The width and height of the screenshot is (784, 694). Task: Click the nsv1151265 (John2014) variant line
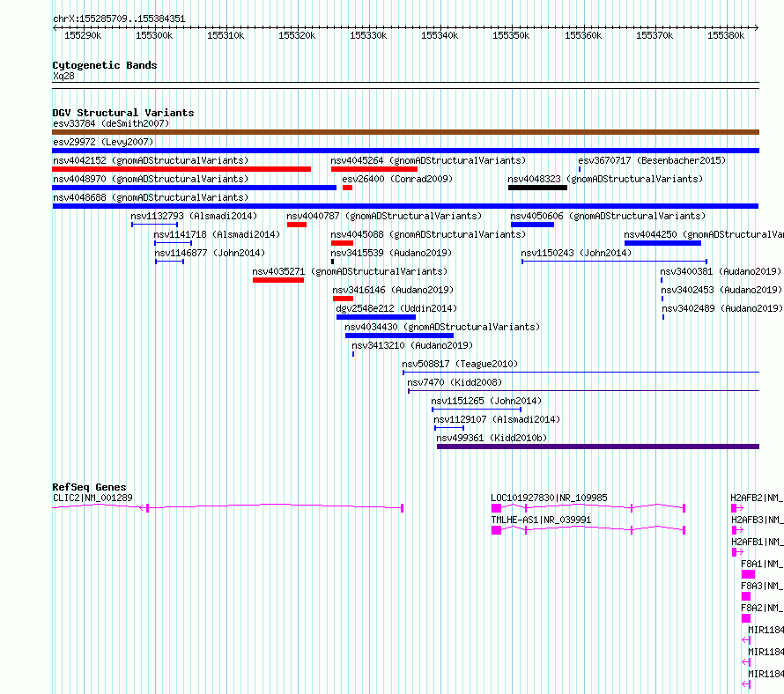pyautogui.click(x=477, y=410)
